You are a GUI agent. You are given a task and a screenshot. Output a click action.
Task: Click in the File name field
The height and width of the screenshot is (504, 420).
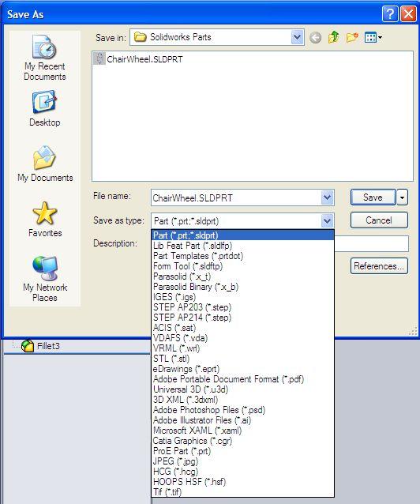click(236, 197)
